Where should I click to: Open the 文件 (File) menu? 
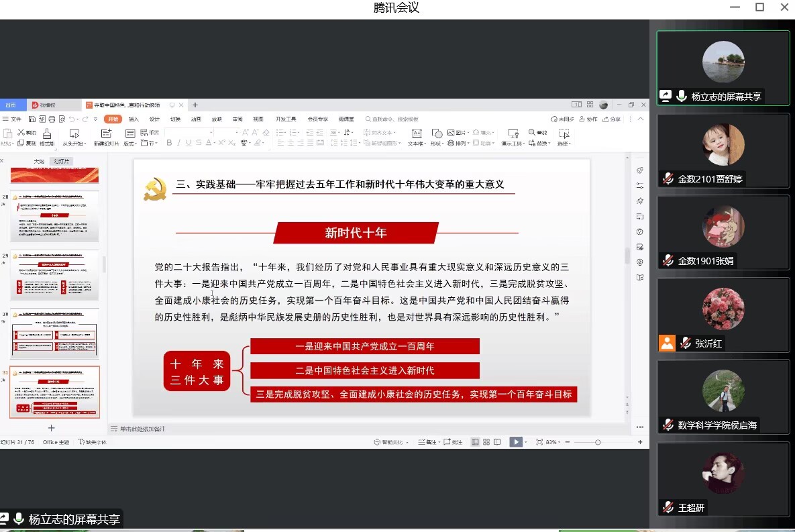(x=12, y=119)
